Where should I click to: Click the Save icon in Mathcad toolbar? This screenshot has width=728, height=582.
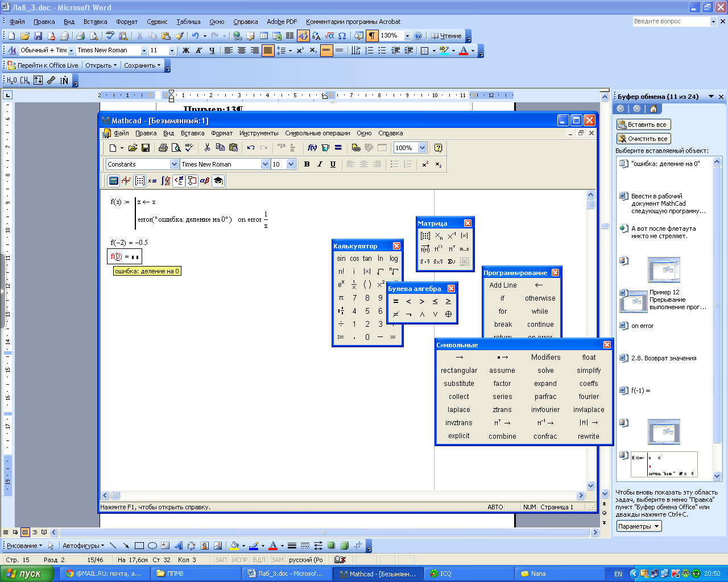point(146,148)
